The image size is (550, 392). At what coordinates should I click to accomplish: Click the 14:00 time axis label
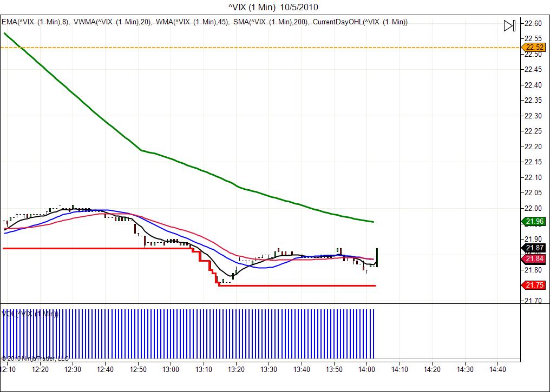366,369
